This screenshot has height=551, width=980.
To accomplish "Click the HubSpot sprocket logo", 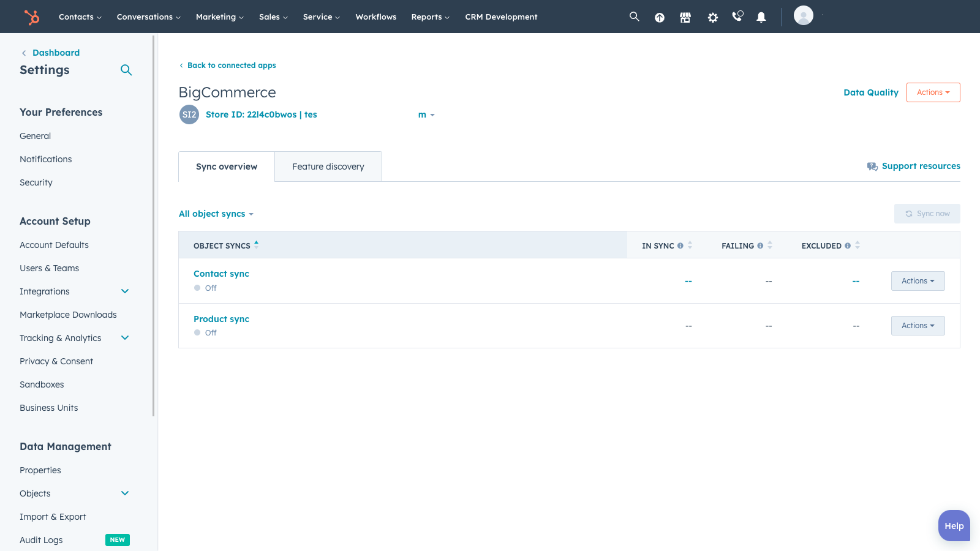I will 32,17.
